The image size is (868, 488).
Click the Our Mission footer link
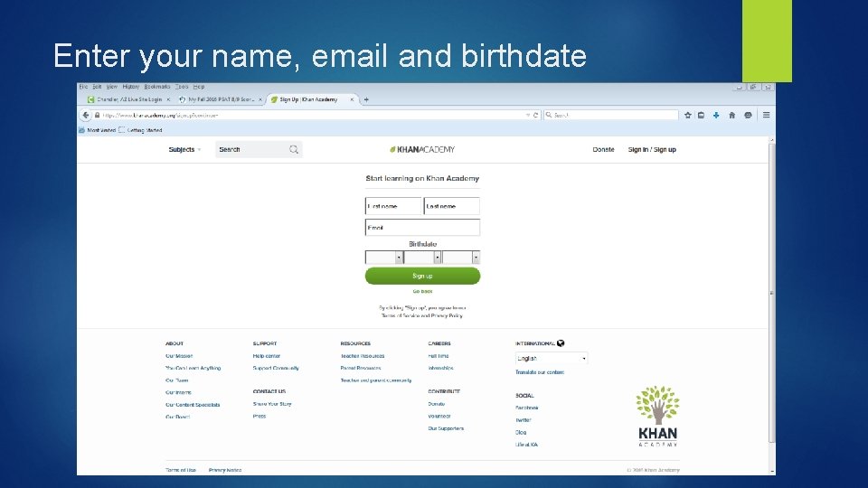(x=179, y=356)
